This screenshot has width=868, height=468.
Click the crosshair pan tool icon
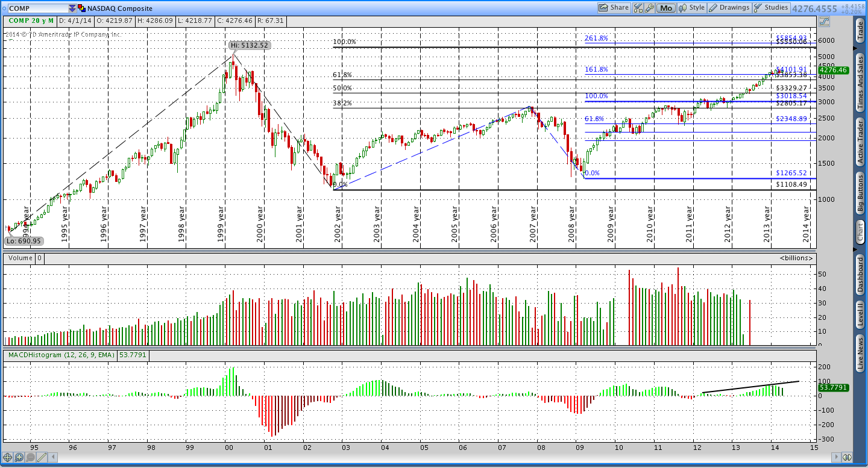pyautogui.click(x=8, y=457)
